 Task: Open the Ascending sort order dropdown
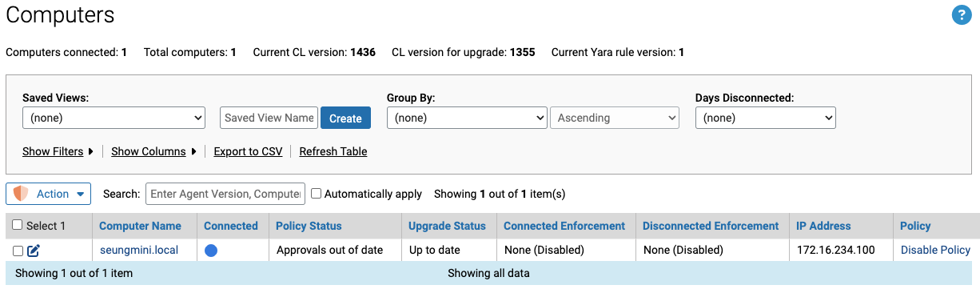tap(615, 118)
